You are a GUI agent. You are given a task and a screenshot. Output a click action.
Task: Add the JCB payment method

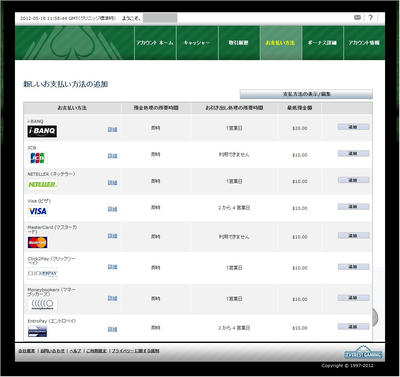click(x=353, y=153)
